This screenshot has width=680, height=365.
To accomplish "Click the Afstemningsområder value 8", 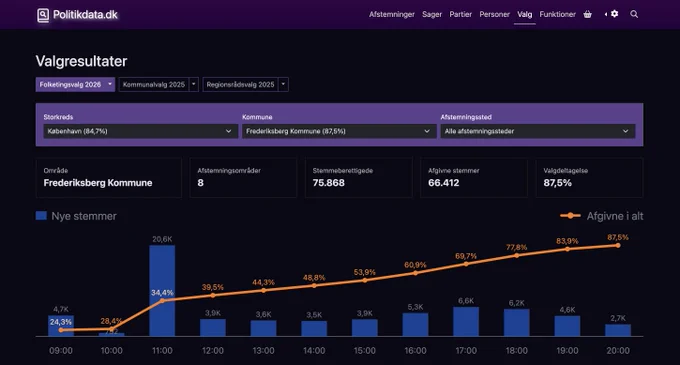I will 200,183.
